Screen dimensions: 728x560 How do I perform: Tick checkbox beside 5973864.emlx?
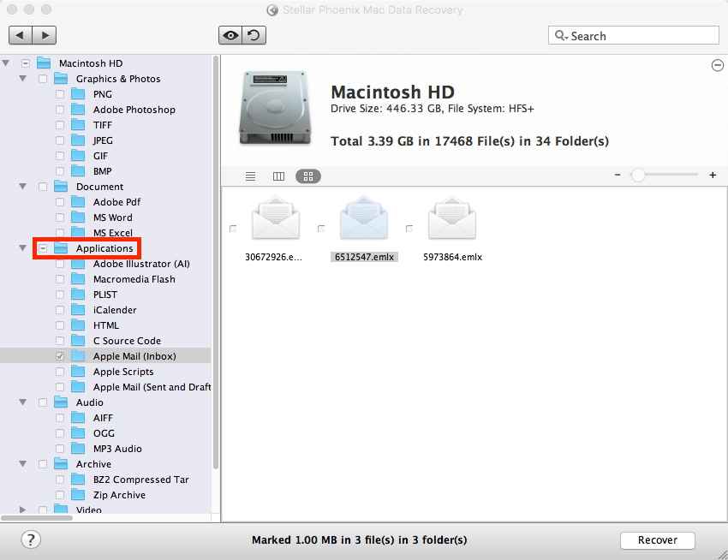(409, 229)
